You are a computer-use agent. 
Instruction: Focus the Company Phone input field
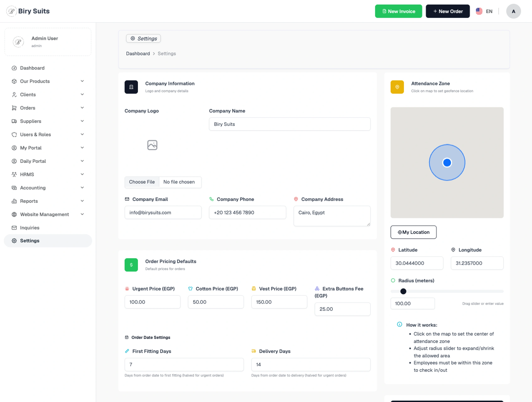pyautogui.click(x=248, y=213)
